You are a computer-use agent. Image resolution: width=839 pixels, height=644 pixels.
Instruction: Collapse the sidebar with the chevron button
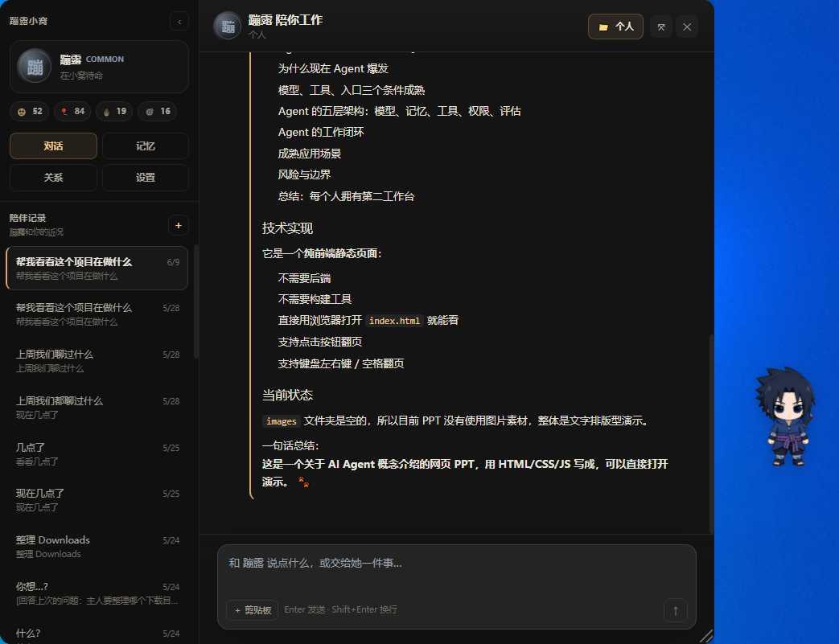pyautogui.click(x=179, y=22)
